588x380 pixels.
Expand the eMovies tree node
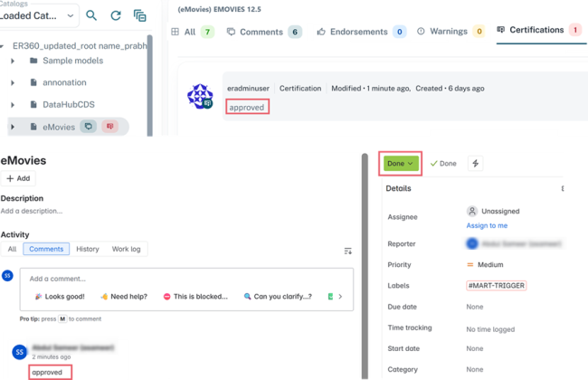(13, 128)
